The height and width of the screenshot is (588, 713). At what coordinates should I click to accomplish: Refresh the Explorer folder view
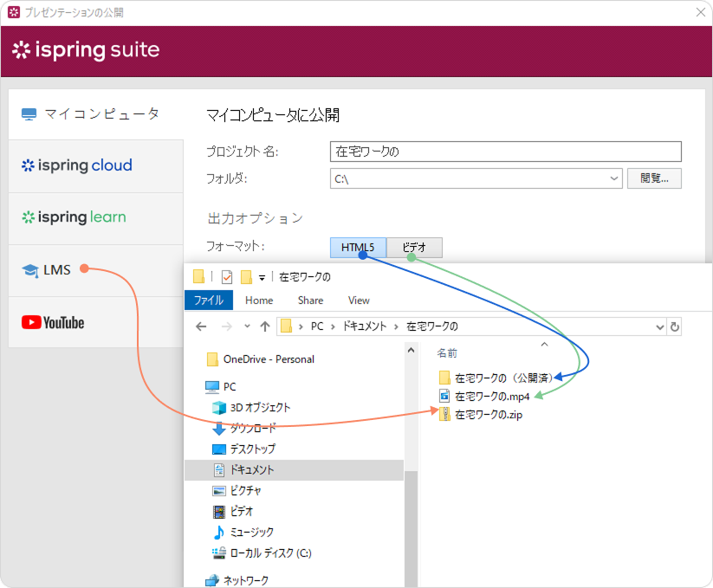tap(674, 326)
